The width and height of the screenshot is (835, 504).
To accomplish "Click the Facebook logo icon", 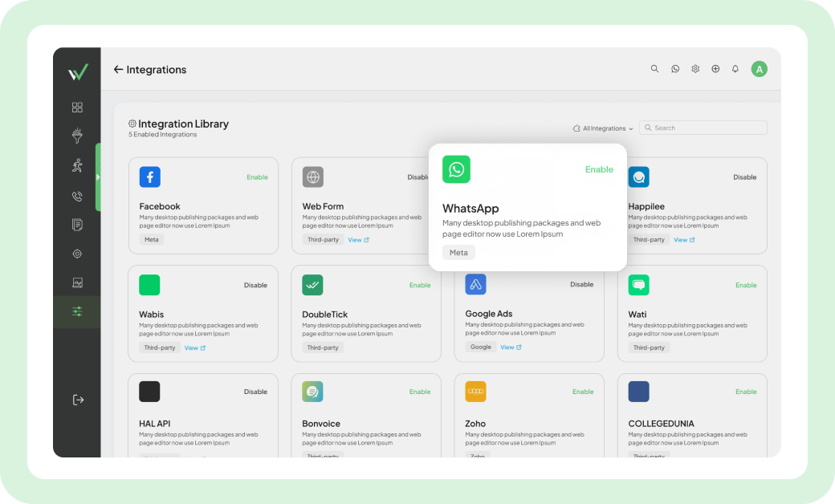I will click(149, 177).
